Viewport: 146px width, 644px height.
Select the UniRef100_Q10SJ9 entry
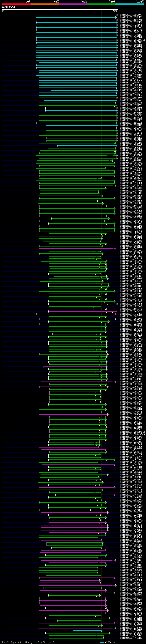tap(131, 80)
